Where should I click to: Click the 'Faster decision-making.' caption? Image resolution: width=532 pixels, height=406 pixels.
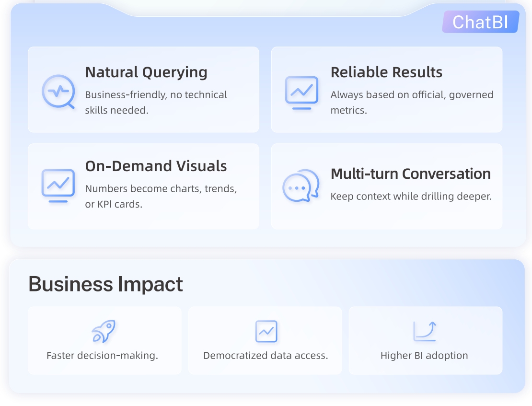(102, 356)
